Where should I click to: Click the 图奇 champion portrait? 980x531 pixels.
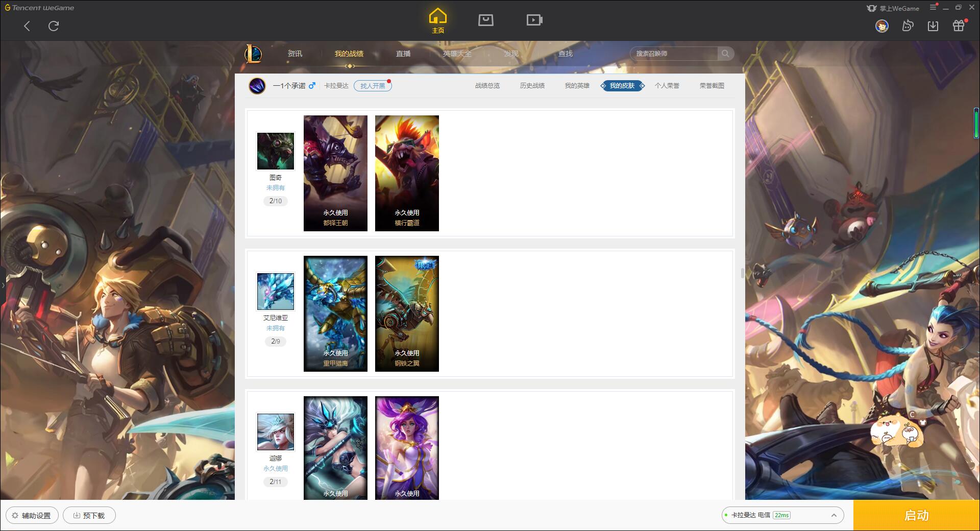coord(276,151)
